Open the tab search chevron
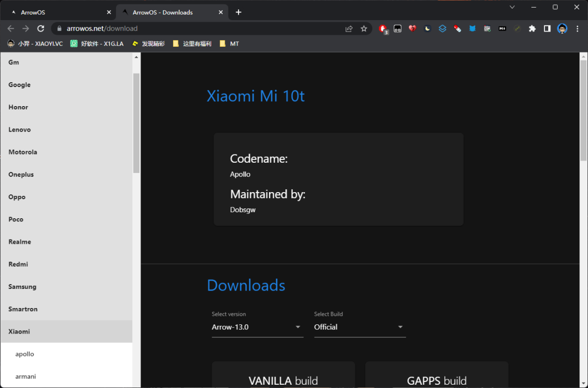The width and height of the screenshot is (588, 388). click(x=512, y=7)
